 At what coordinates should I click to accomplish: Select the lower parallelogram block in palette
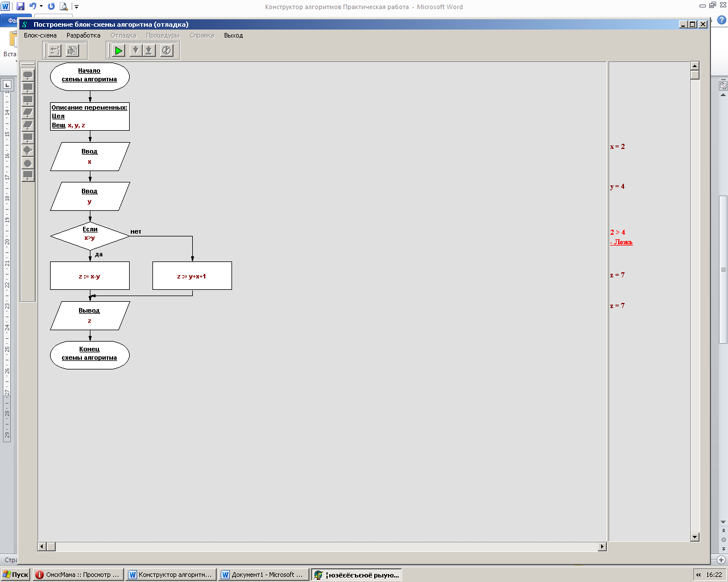28,125
